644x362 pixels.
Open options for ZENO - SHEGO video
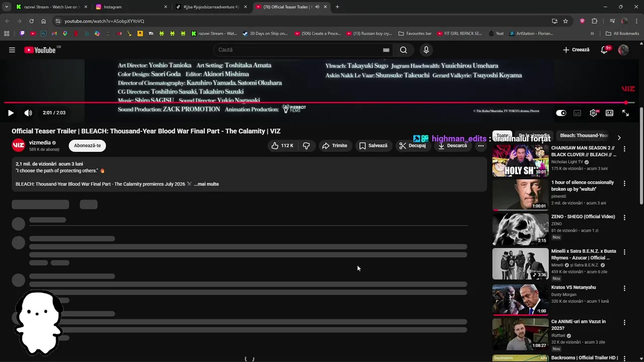tap(624, 218)
